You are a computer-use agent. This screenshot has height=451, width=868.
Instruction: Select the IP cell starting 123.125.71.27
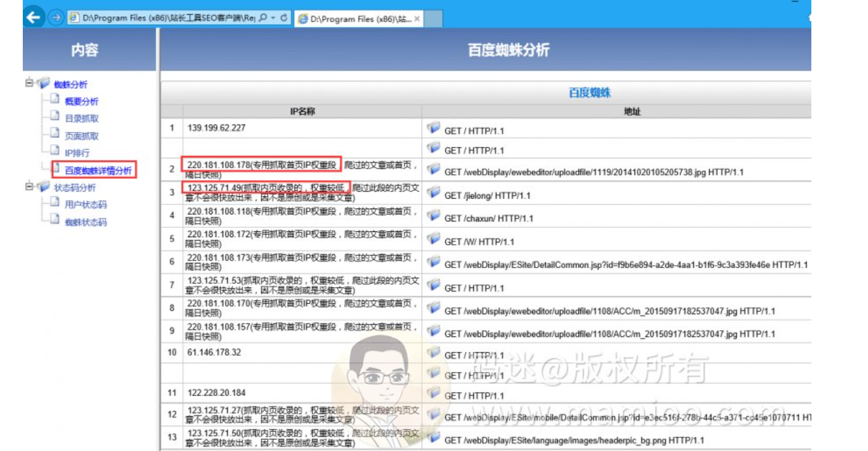point(303,414)
